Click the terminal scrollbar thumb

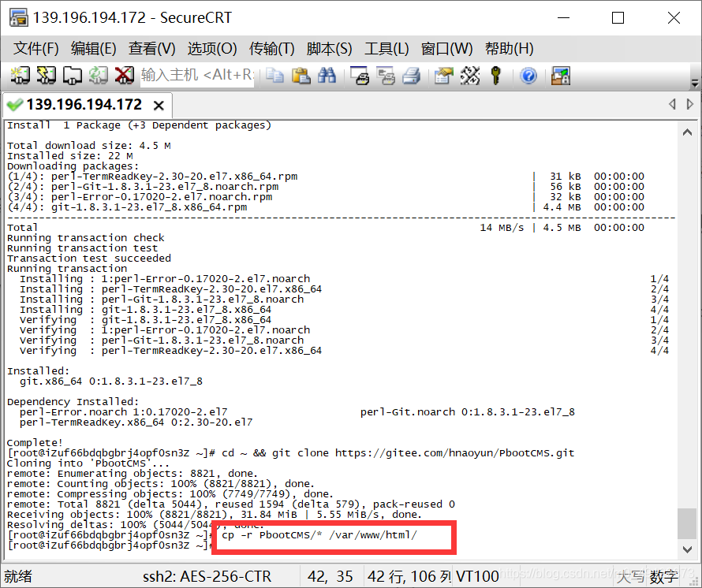coord(687,523)
